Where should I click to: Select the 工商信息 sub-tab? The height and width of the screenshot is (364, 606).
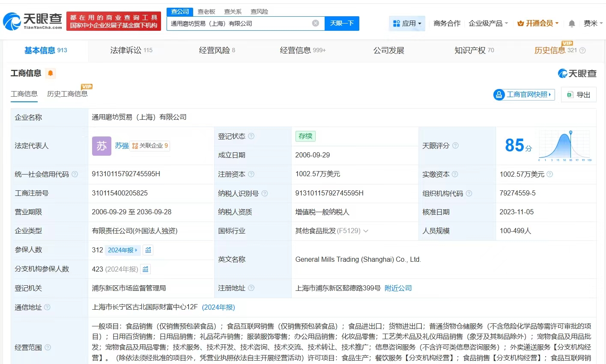[24, 94]
